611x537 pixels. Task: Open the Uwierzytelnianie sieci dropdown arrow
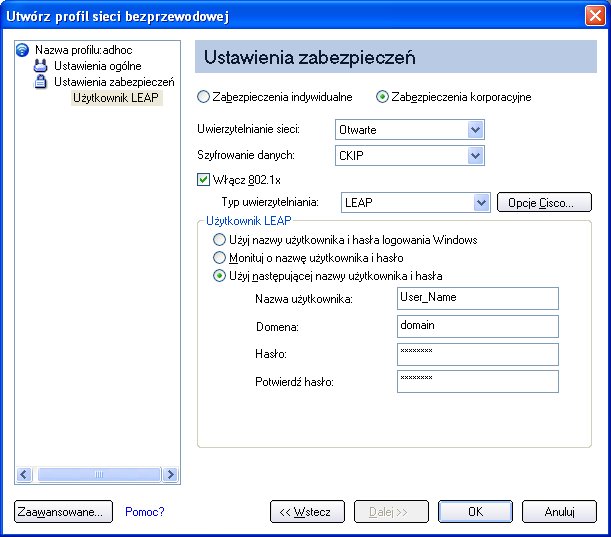pyautogui.click(x=475, y=130)
